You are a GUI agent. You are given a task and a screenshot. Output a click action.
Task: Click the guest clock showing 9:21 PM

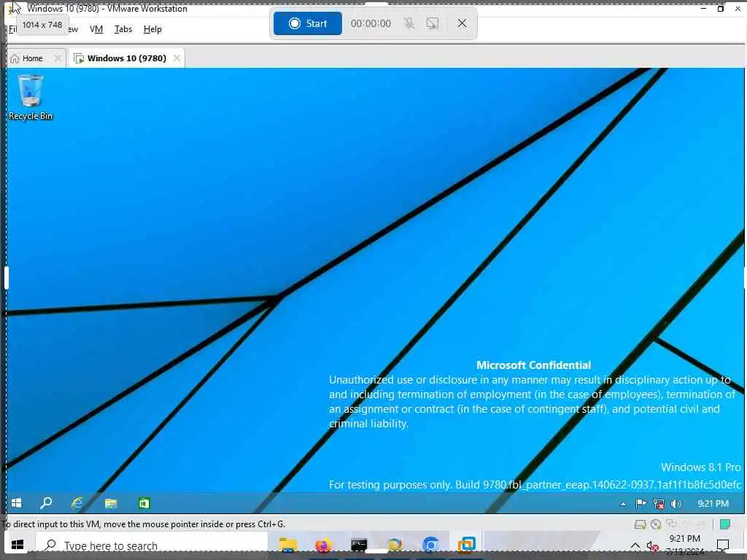point(713,503)
